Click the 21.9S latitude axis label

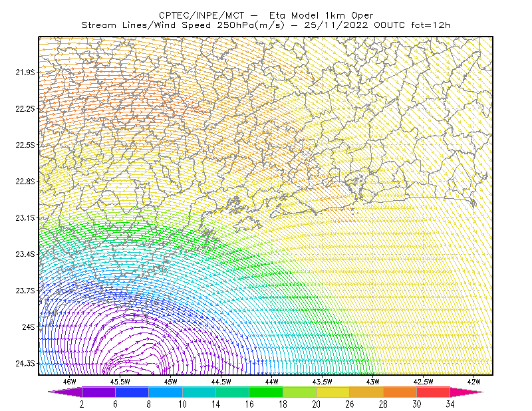pos(25,72)
